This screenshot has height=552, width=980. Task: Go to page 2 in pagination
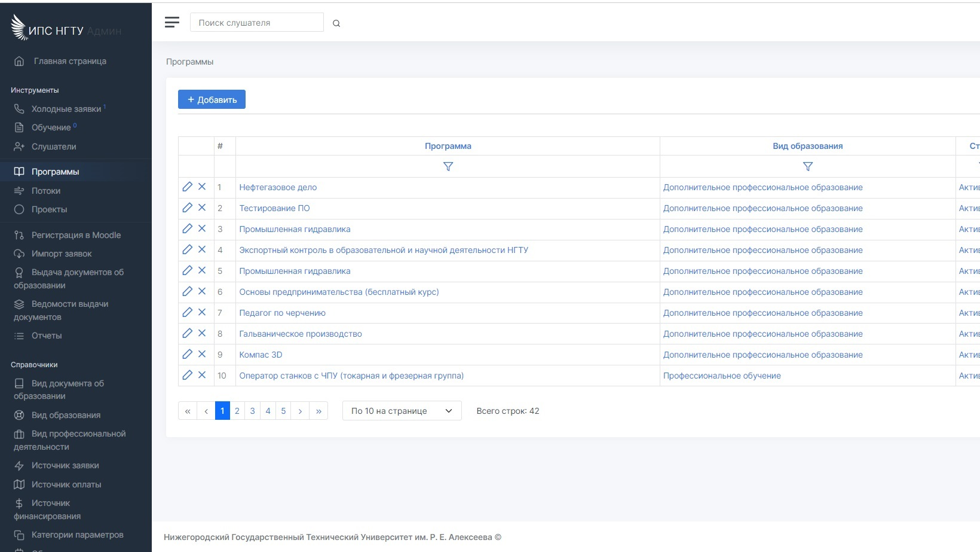(237, 411)
